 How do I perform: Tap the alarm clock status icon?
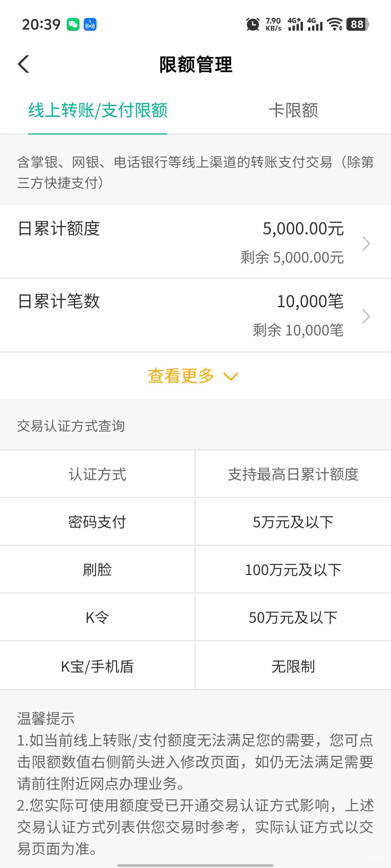click(x=253, y=24)
